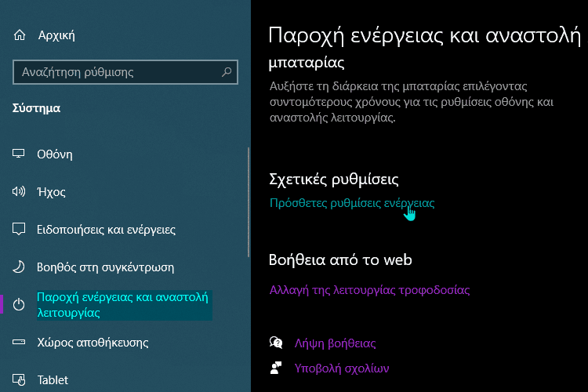The image size is (588, 392).
Task: Click the drive icon beside Χώρος αποθήκευσης
Action: click(x=20, y=343)
